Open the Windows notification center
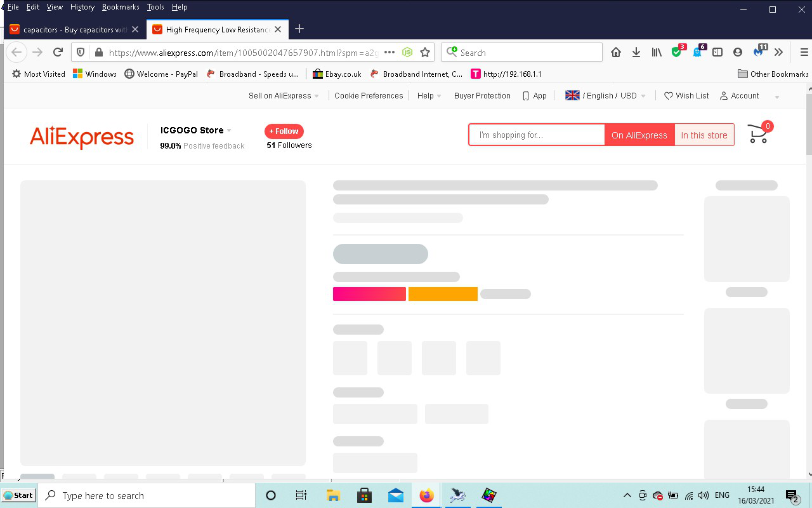The image size is (812, 508). (x=792, y=496)
